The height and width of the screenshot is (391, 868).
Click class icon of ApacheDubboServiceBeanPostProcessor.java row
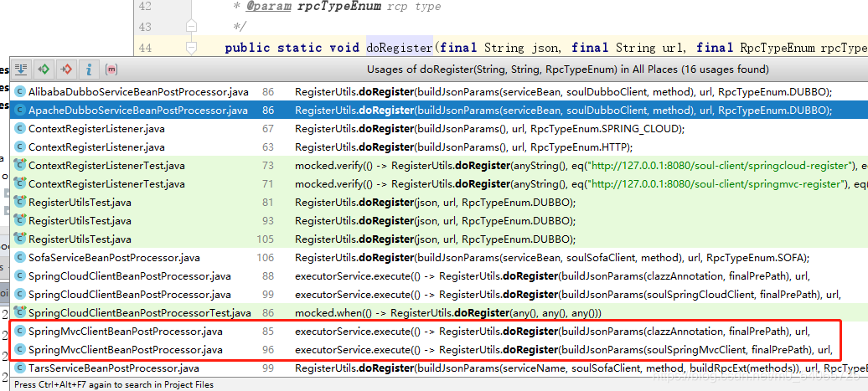coord(20,110)
